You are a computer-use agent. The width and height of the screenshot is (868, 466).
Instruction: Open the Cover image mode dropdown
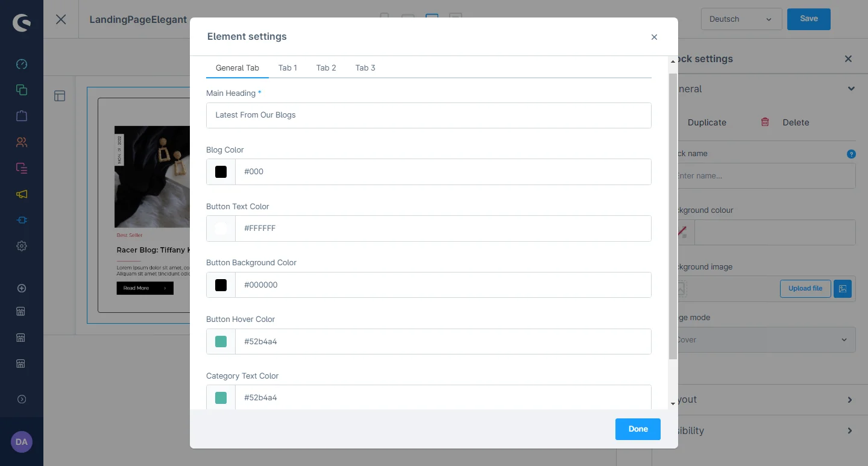[763, 340]
